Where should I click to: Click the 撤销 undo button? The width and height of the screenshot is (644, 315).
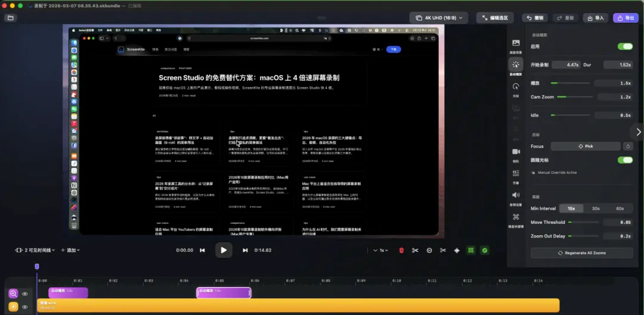tap(535, 18)
